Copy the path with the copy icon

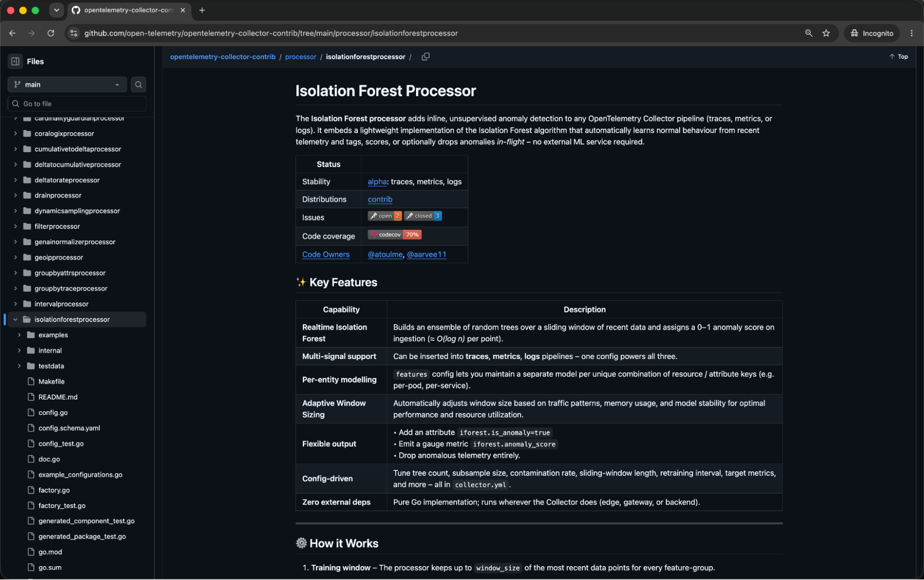[x=426, y=57]
